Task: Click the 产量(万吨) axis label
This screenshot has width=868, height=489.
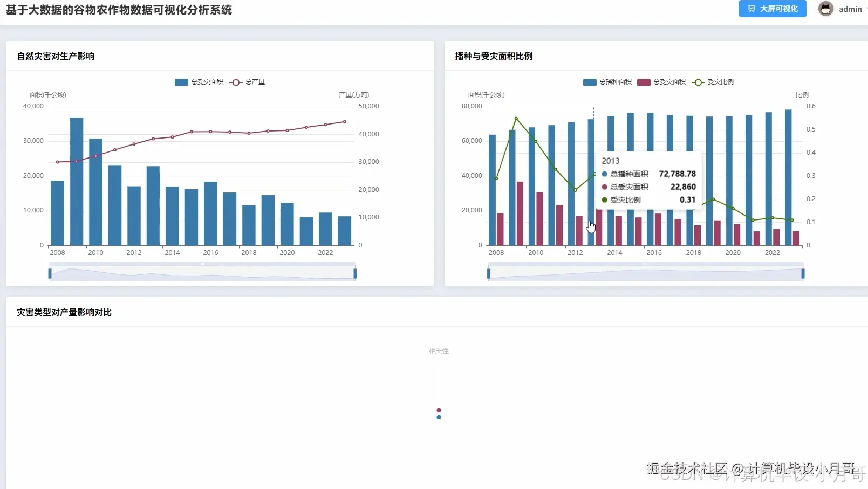Action: pos(354,94)
